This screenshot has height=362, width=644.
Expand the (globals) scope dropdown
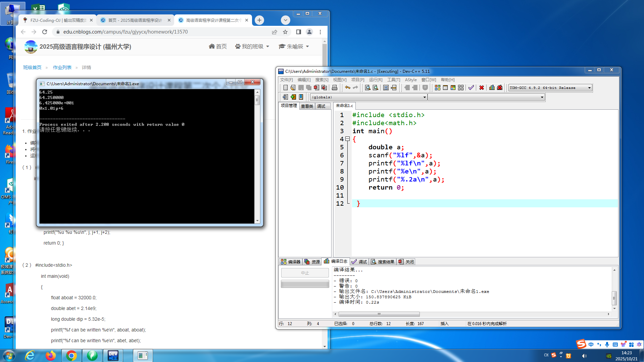(x=424, y=97)
